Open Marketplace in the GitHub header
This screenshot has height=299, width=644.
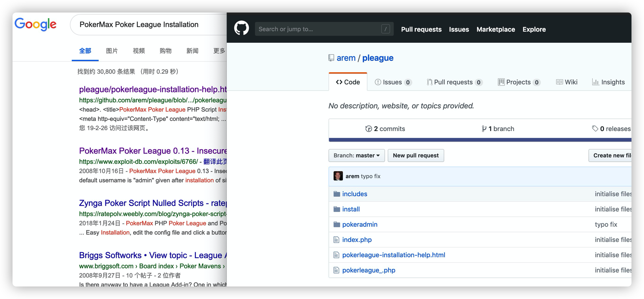[496, 29]
